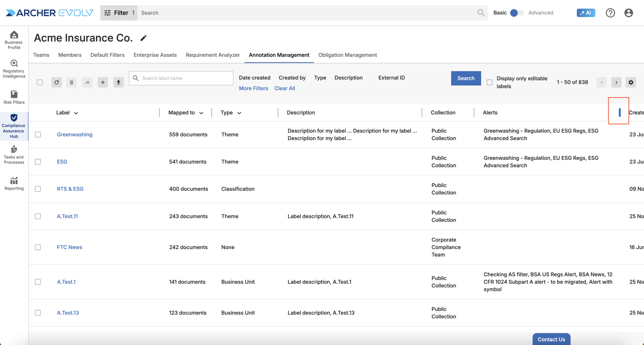Click the More Filters link
This screenshot has height=345, width=644.
[x=253, y=88]
